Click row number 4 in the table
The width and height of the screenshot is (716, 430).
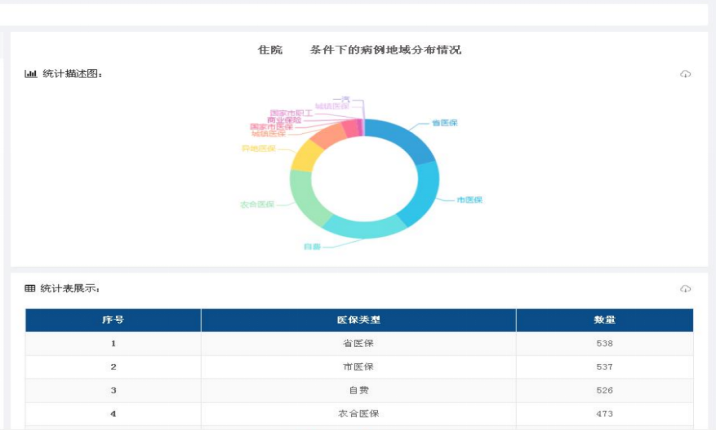(113, 414)
